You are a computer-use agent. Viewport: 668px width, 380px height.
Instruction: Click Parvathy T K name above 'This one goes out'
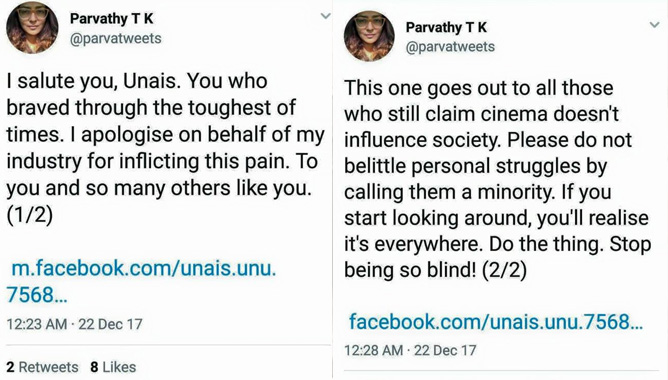click(x=446, y=27)
